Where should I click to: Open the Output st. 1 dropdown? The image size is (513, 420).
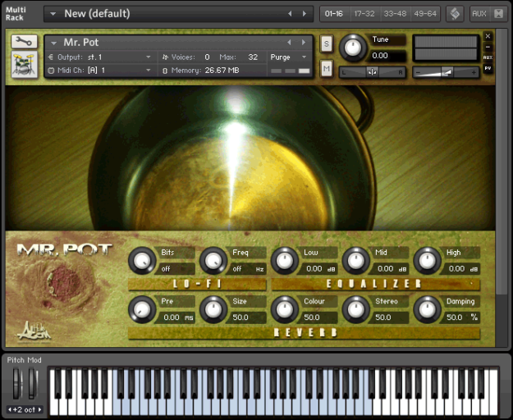pyautogui.click(x=149, y=57)
